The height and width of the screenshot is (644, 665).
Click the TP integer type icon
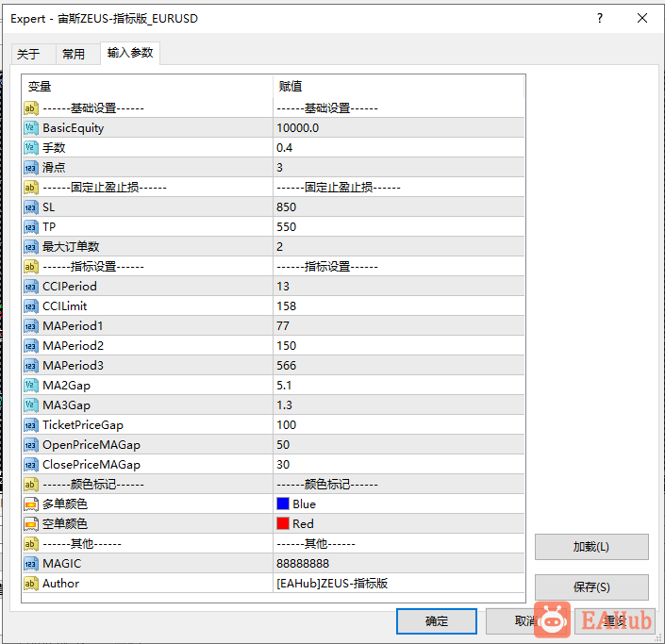[31, 227]
